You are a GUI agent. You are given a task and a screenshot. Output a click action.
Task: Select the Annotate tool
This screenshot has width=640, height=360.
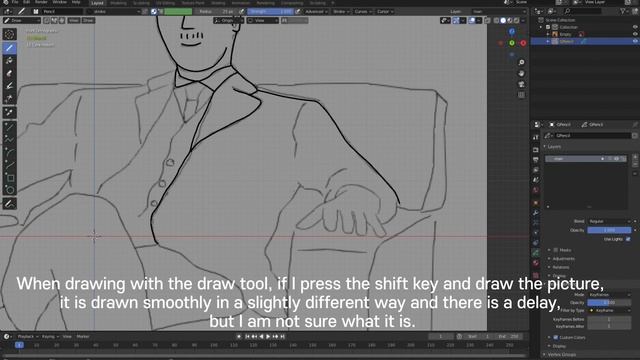click(x=9, y=203)
